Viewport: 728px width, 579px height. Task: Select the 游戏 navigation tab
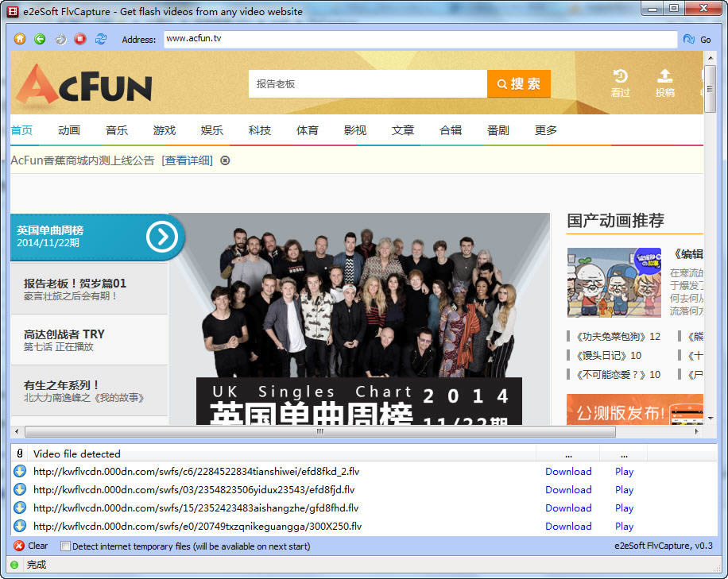[x=165, y=130]
